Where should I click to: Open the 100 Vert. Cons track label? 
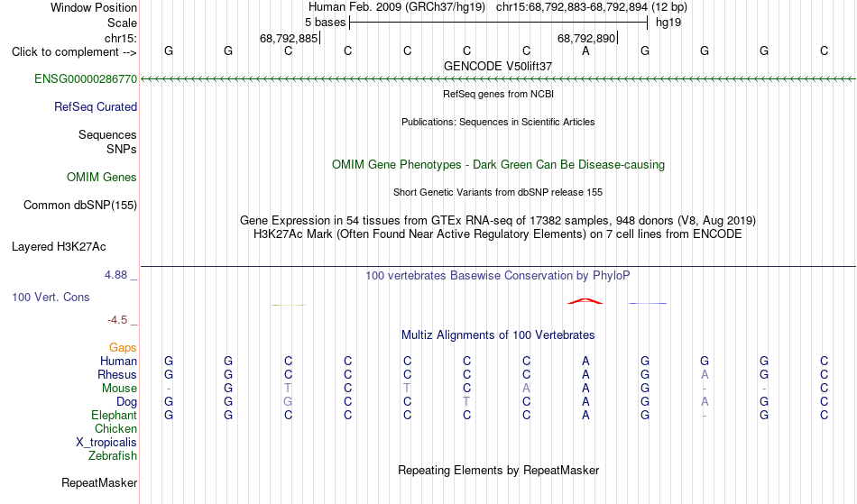point(51,297)
